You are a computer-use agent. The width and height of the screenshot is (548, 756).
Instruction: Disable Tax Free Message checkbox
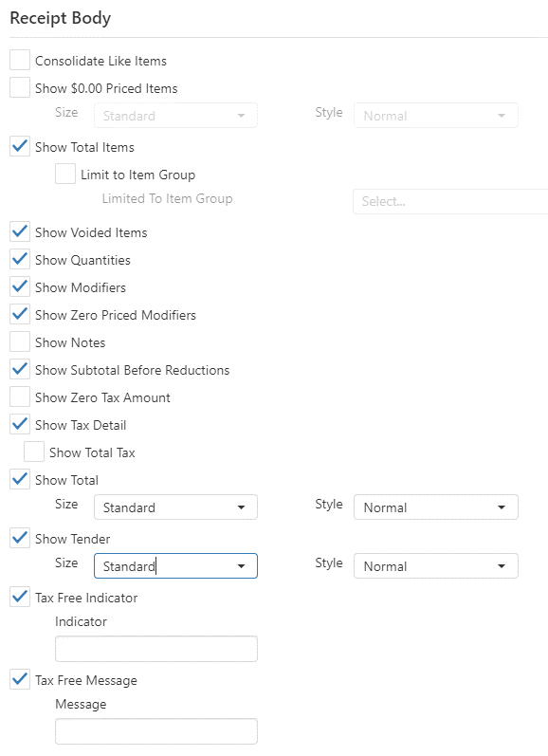(20, 679)
